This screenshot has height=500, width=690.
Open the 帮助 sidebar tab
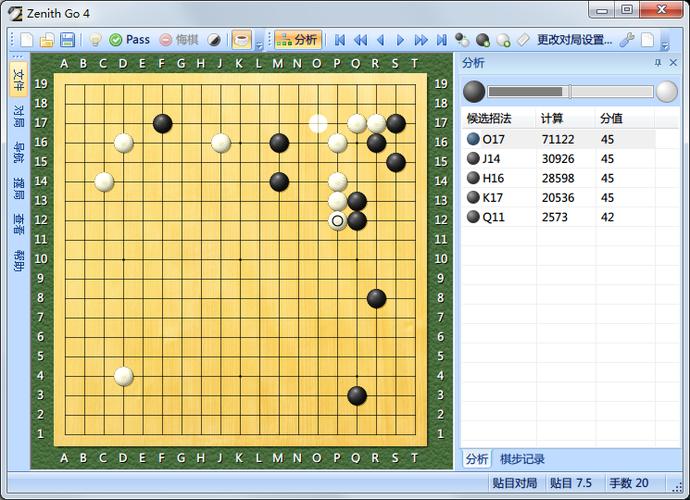pyautogui.click(x=19, y=260)
